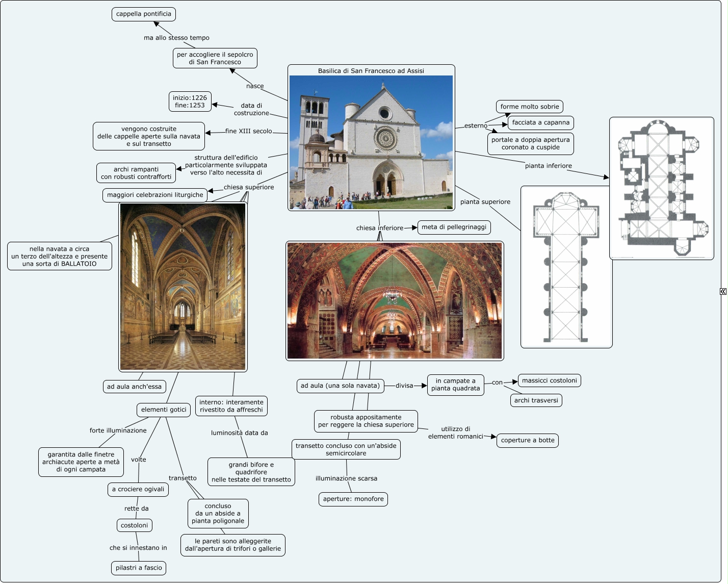Open the pianta superiore floor plan

566,267
